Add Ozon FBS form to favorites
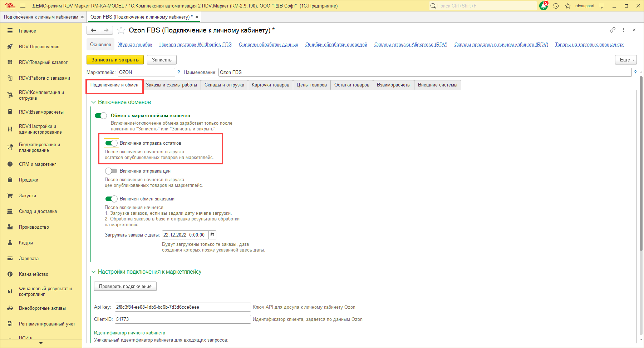Viewport: 644px width, 348px height. (121, 30)
